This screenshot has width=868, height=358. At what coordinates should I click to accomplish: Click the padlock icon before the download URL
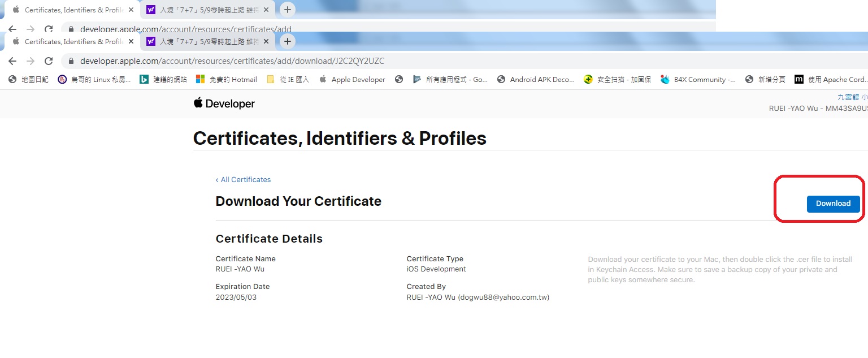(x=70, y=61)
